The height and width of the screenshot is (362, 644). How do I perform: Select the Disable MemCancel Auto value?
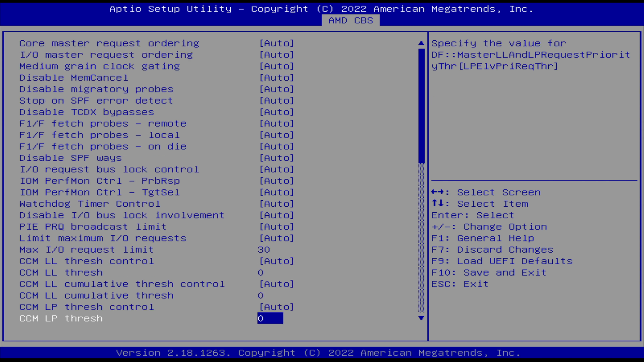pos(277,78)
